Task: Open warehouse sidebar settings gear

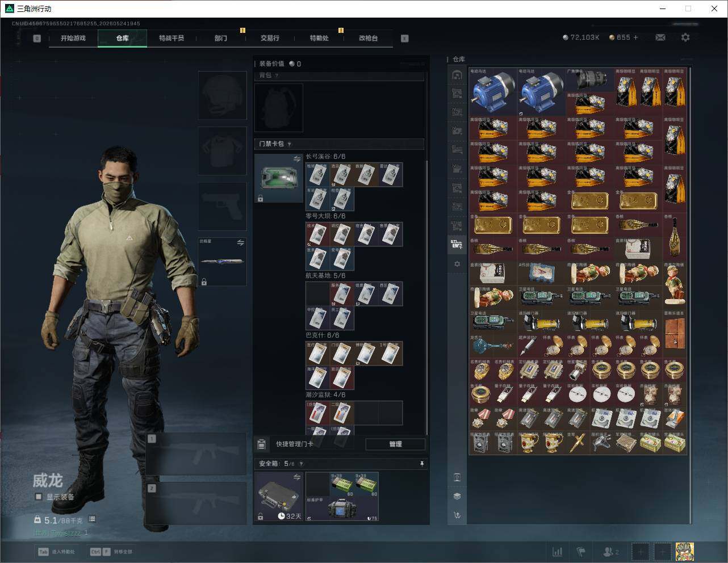Action: (x=457, y=264)
